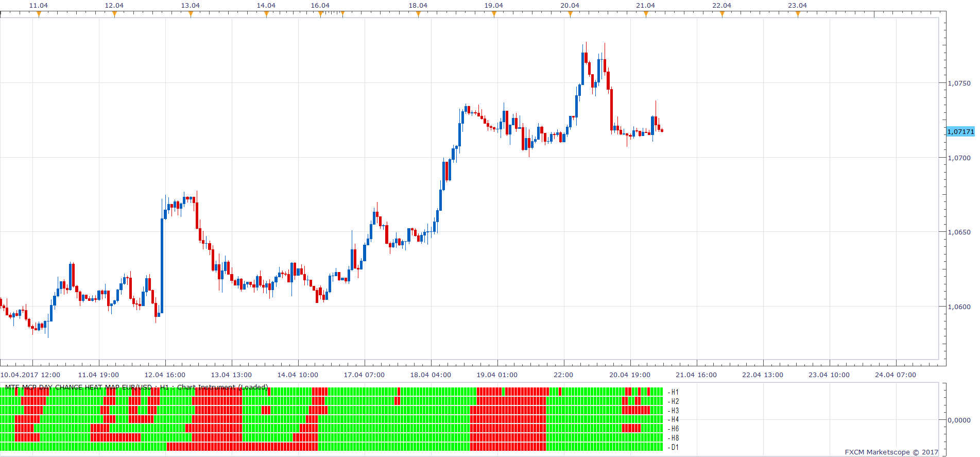Click the 23.04 day marker triangle
The width and height of the screenshot is (980, 457).
pos(798,14)
